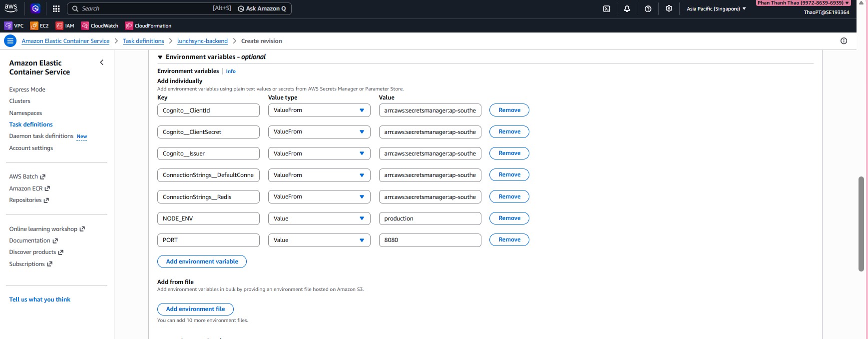868x339 pixels.
Task: Open the AWS home logo
Action: coord(10,8)
